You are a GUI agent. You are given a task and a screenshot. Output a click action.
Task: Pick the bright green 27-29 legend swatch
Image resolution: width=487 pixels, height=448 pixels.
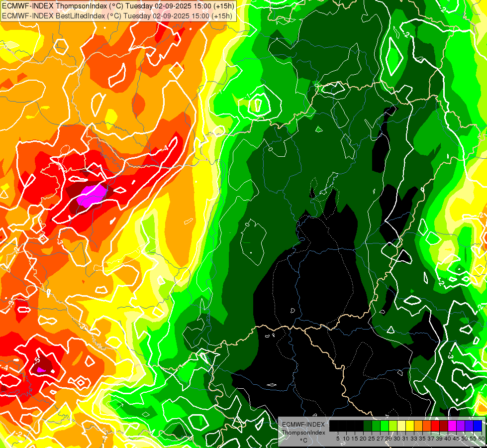[x=385, y=426]
